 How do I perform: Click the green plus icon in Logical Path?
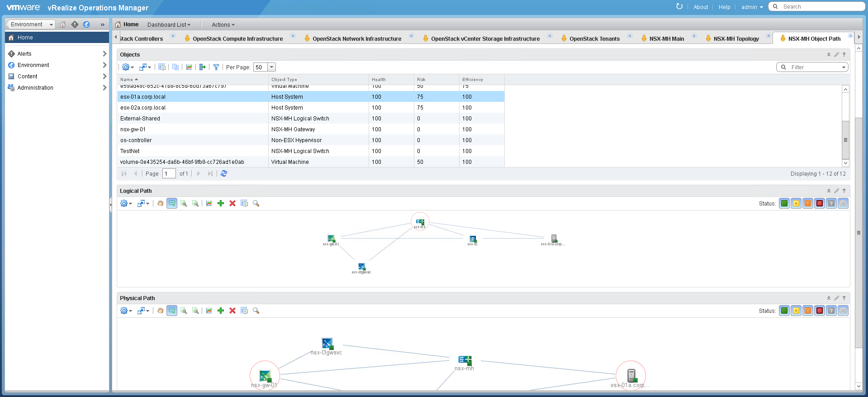click(221, 204)
